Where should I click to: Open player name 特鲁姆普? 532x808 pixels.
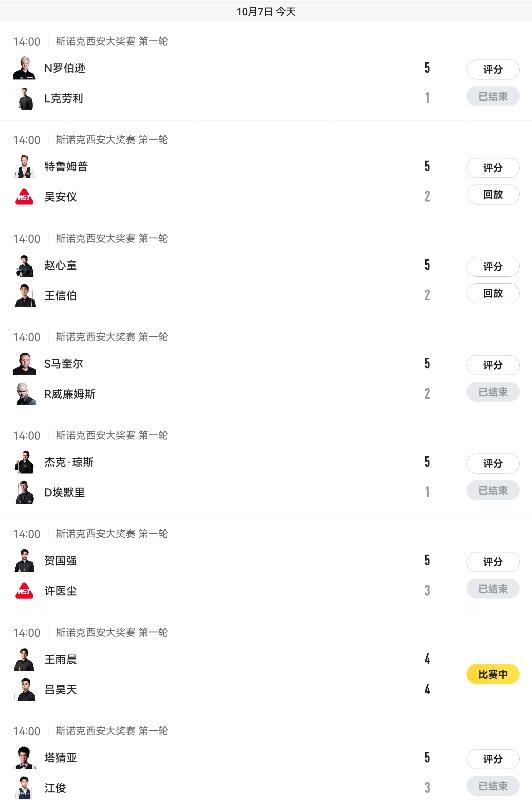pyautogui.click(x=66, y=167)
